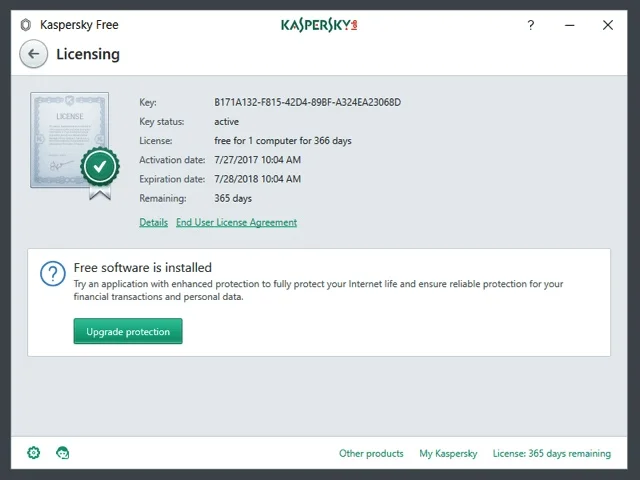The width and height of the screenshot is (640, 480).
Task: Minimize the Kaspersky Free window
Action: coord(570,25)
